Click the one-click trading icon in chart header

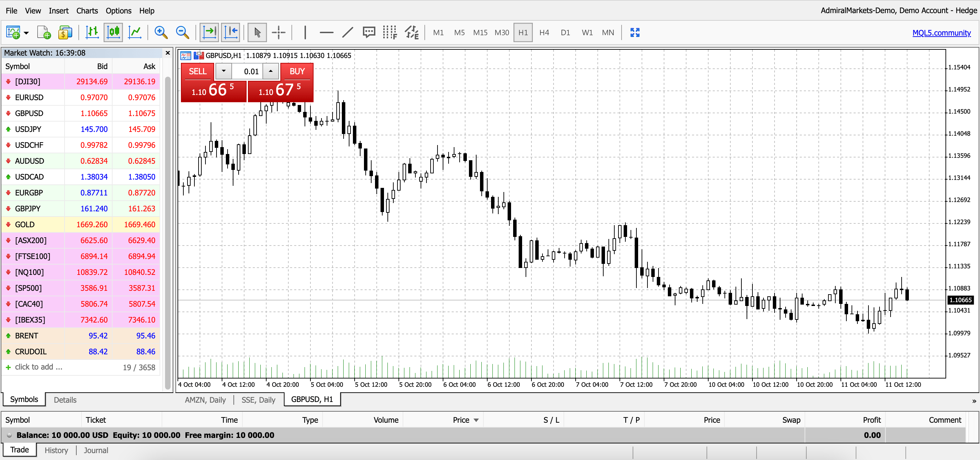[x=199, y=56]
